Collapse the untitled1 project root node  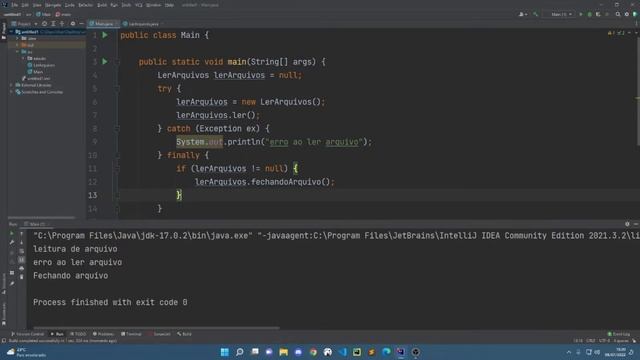pyautogui.click(x=12, y=32)
